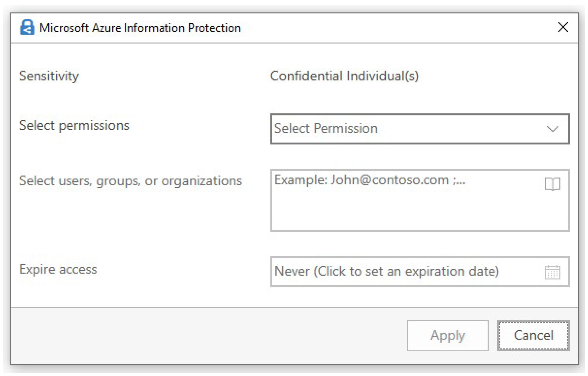Click the Microsoft Azure Information Protection title text
This screenshot has height=376, width=588.
click(x=140, y=28)
